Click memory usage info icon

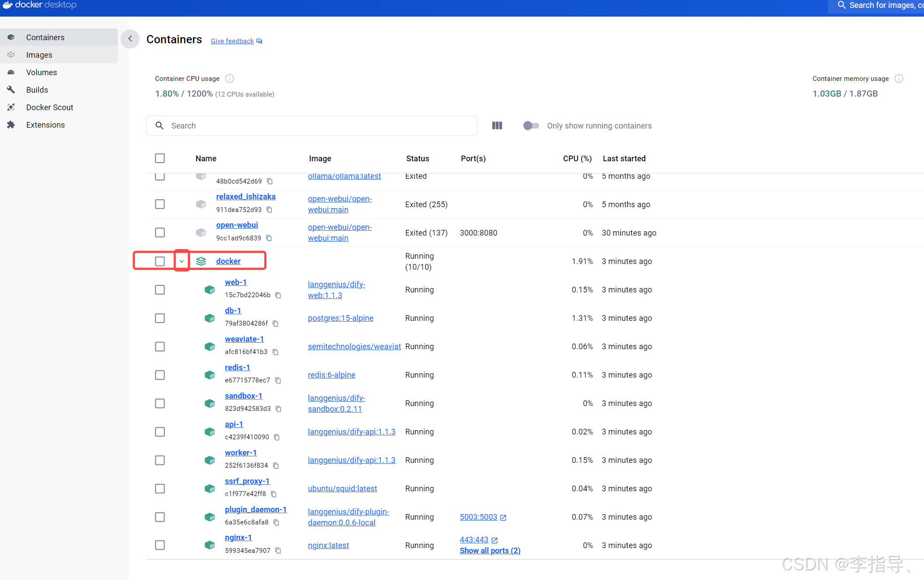(899, 79)
